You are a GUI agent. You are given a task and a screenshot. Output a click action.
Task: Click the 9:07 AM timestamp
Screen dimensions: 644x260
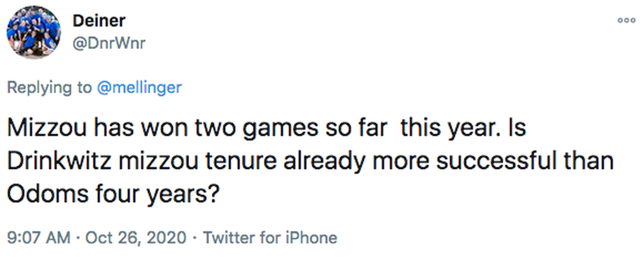point(39,237)
